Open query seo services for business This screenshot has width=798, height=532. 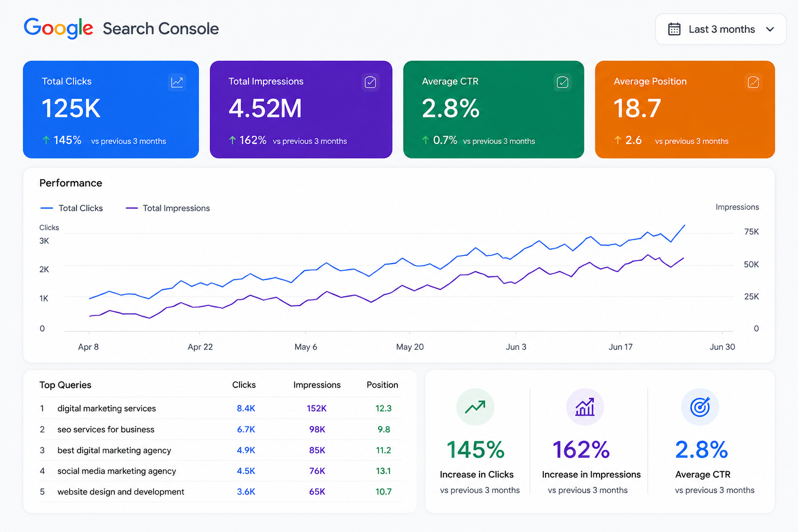tap(106, 430)
